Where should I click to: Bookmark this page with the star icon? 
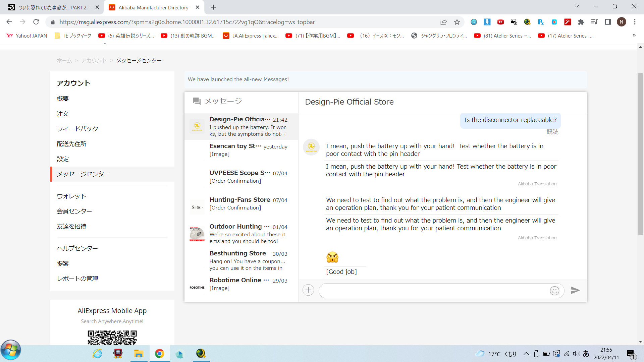pyautogui.click(x=457, y=22)
